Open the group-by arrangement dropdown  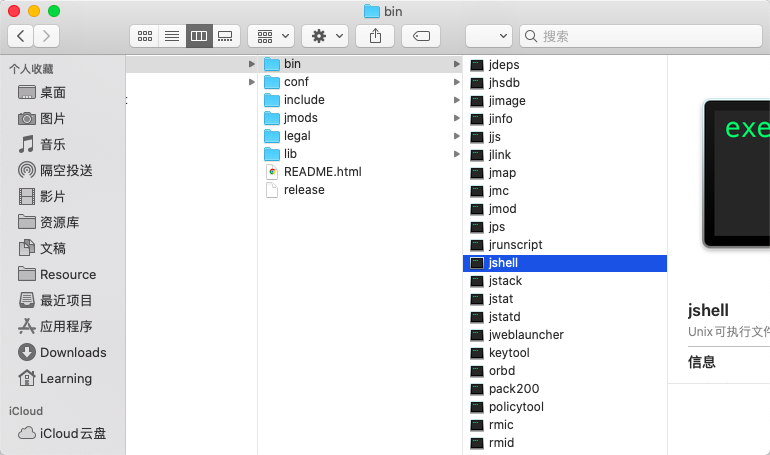pyautogui.click(x=270, y=36)
